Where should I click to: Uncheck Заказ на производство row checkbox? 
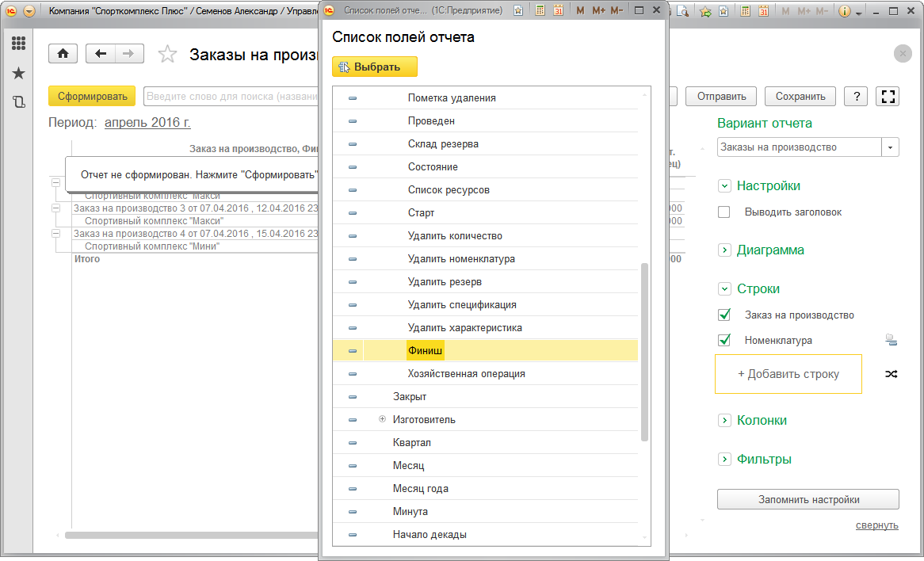click(x=724, y=315)
